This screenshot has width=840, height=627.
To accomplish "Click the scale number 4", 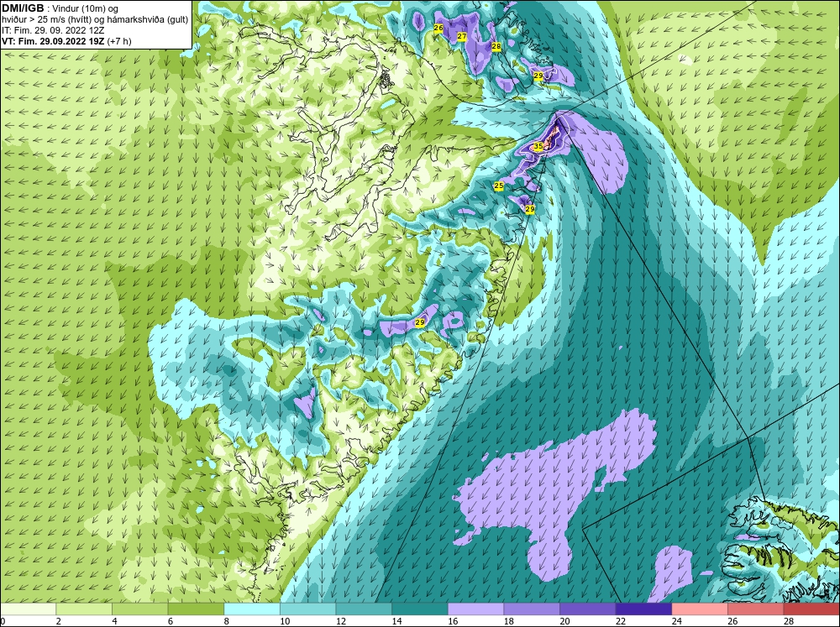I will (114, 621).
